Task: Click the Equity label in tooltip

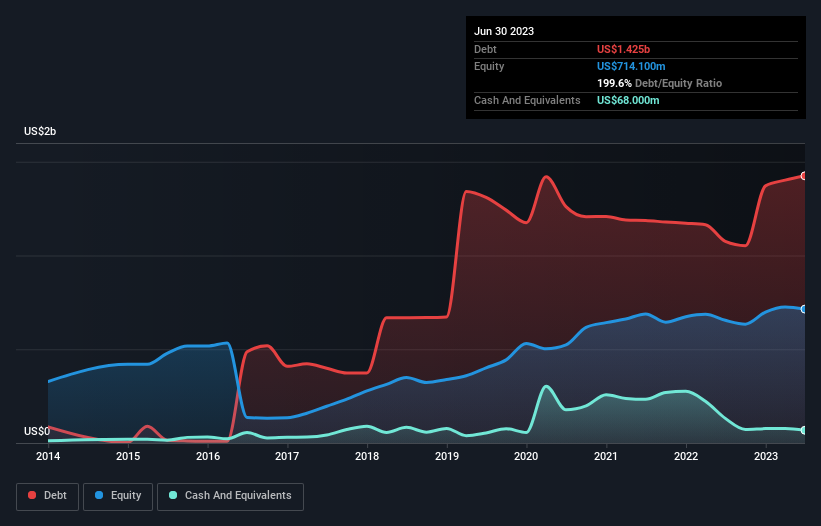Action: click(489, 66)
